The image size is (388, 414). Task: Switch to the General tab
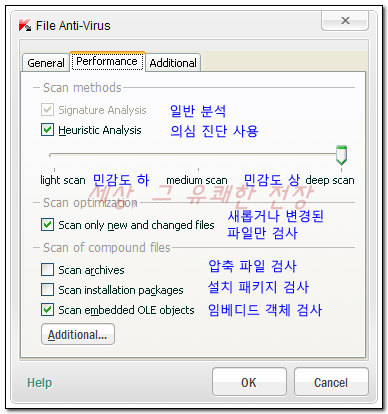point(46,63)
